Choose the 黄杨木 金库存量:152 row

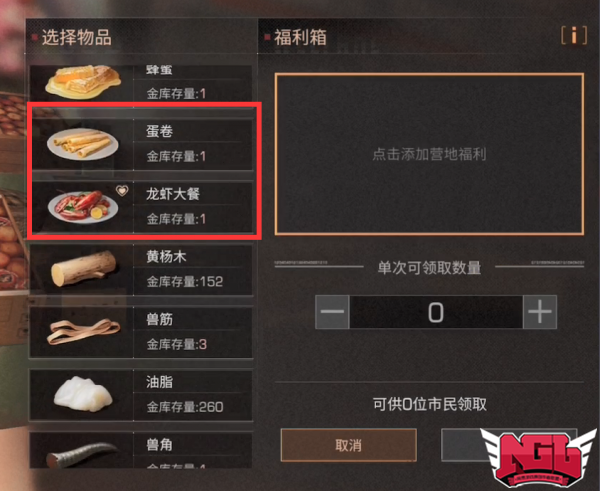point(141,269)
